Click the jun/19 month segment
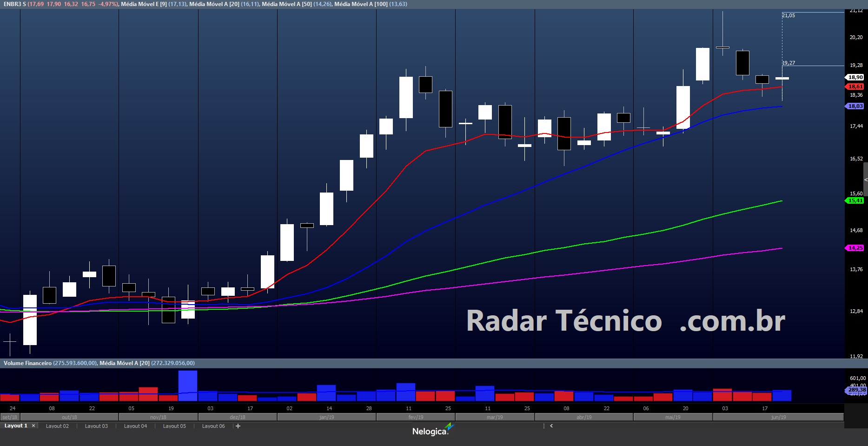Viewport: 868px width, 446px height. pos(778,417)
